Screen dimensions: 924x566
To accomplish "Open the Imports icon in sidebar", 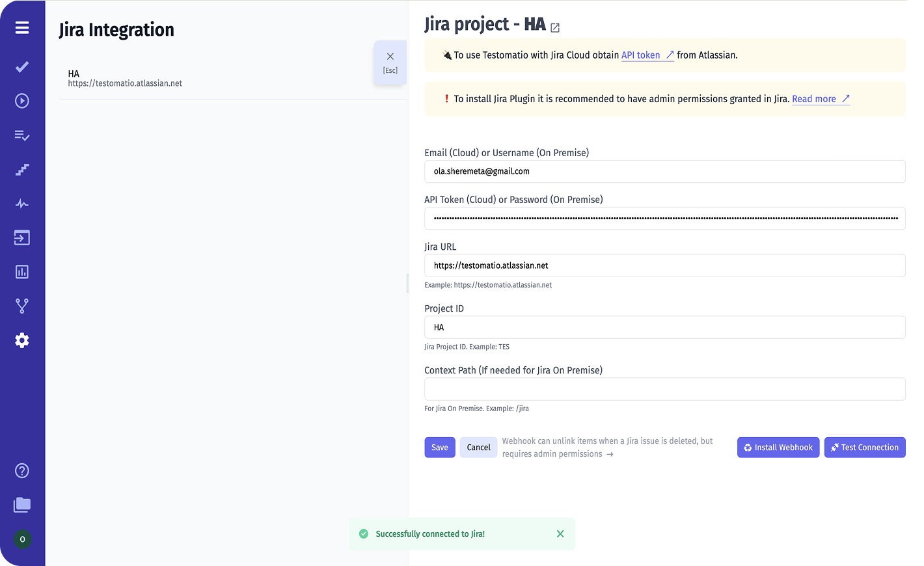I will [x=22, y=238].
